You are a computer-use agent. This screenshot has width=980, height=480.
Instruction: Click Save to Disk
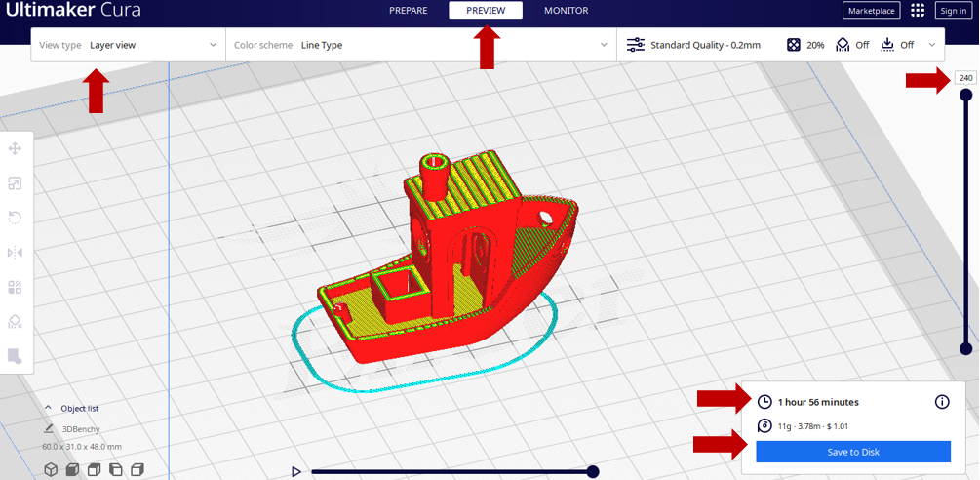853,452
